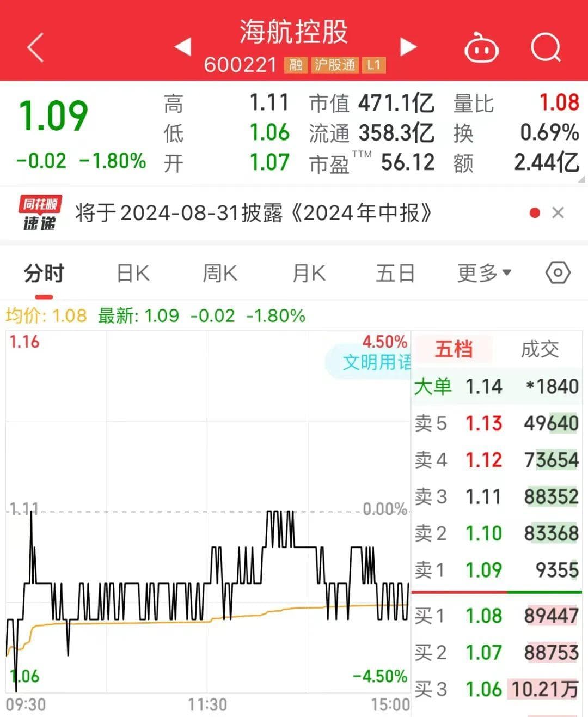The image size is (588, 717).
Task: Switch to the 成交 trades tab
Action: (540, 349)
